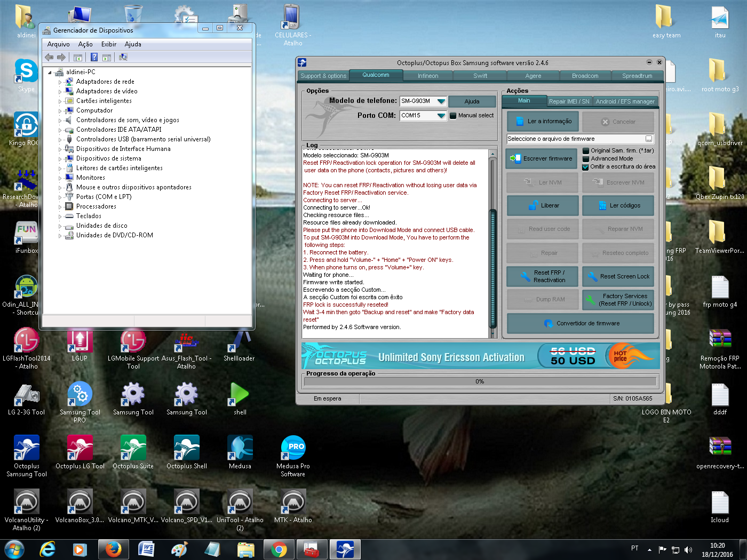Image resolution: width=747 pixels, height=560 pixels.
Task: Click the back arrow in Device Manager toolbar
Action: click(x=49, y=57)
